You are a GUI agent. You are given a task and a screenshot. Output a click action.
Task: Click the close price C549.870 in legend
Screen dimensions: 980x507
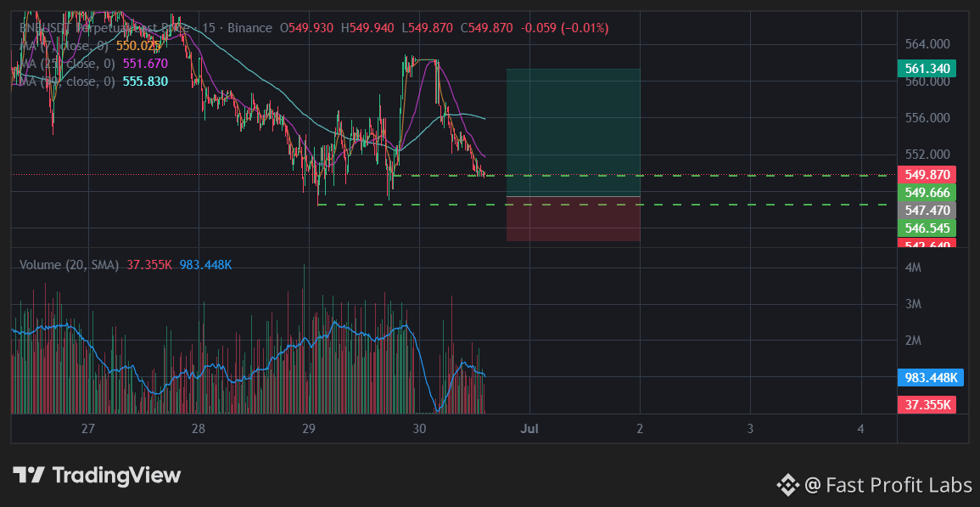486,28
